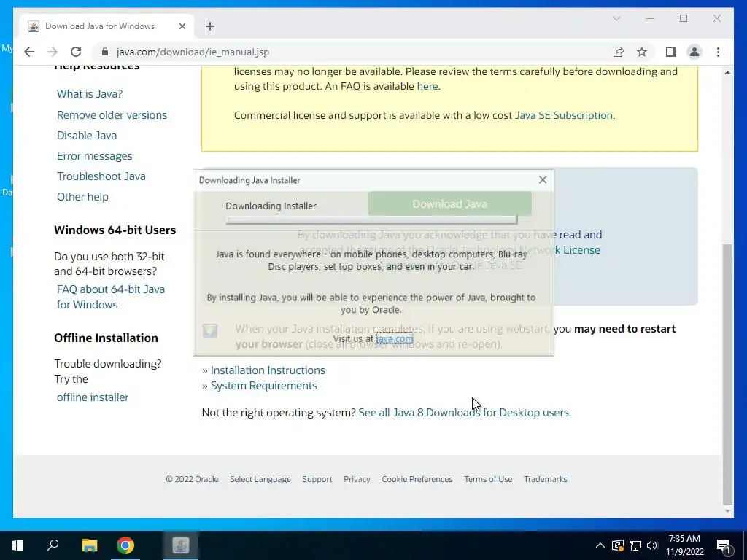Open the What is Java? link
Screen dimensions: 747x560
point(90,94)
